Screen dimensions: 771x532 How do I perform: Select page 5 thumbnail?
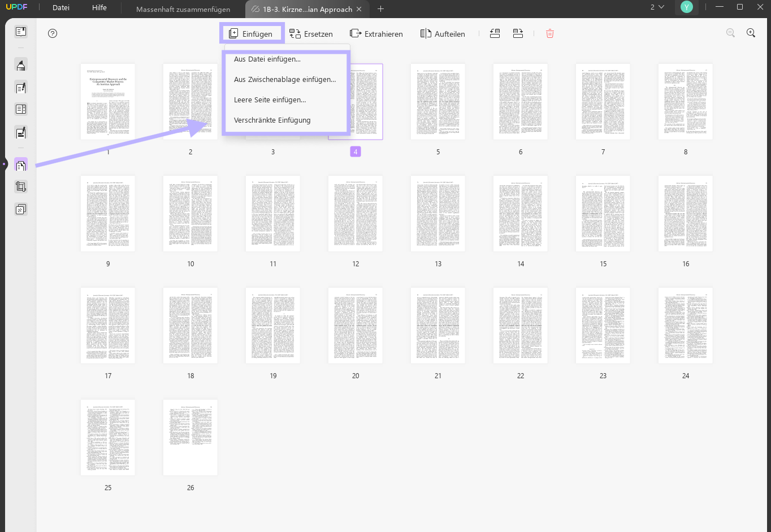point(438,101)
